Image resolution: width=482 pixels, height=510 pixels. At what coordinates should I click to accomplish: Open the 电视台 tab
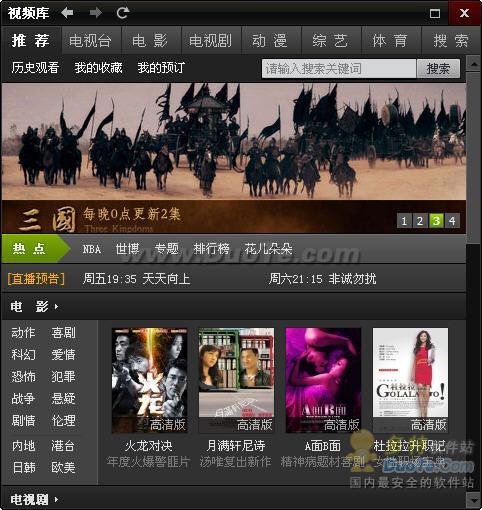[x=91, y=41]
